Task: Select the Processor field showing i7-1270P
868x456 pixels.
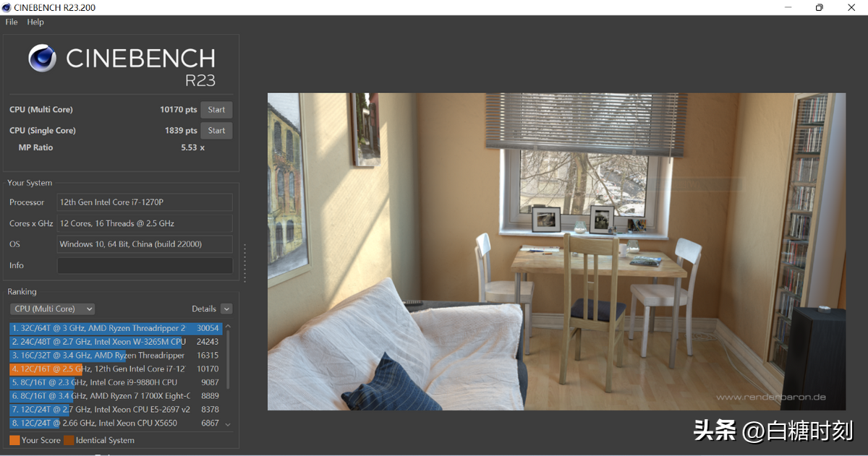Action: [x=145, y=202]
